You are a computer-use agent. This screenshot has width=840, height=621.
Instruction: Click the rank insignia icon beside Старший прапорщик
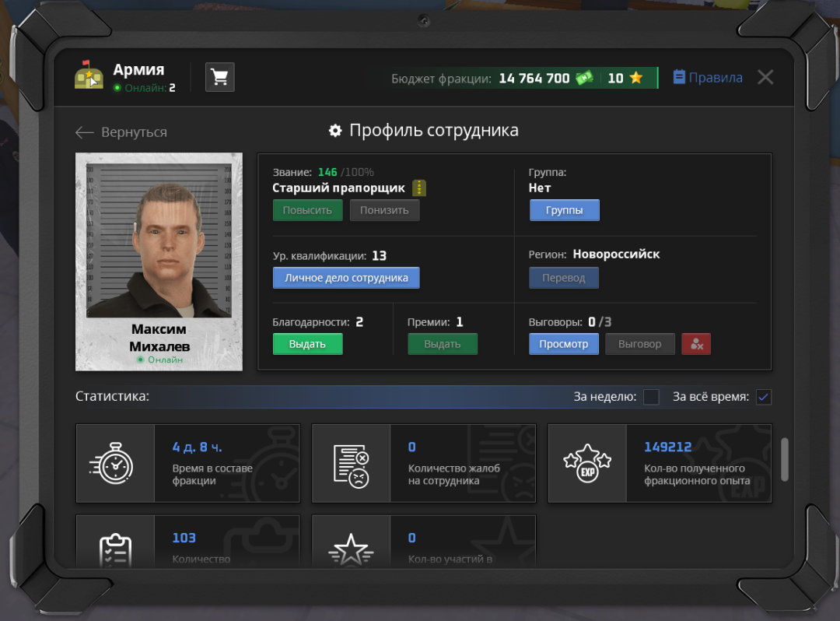(419, 188)
